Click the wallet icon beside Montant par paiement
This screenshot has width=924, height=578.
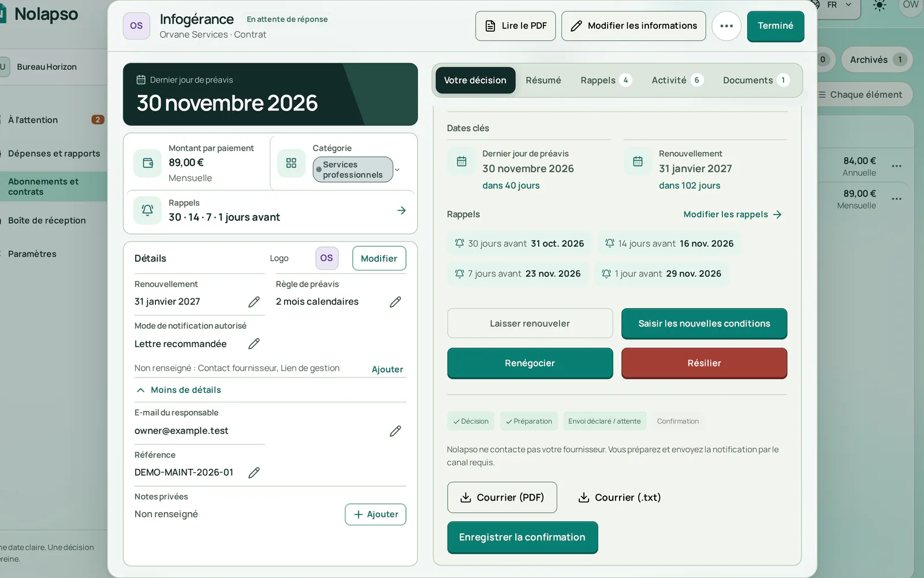pyautogui.click(x=148, y=163)
